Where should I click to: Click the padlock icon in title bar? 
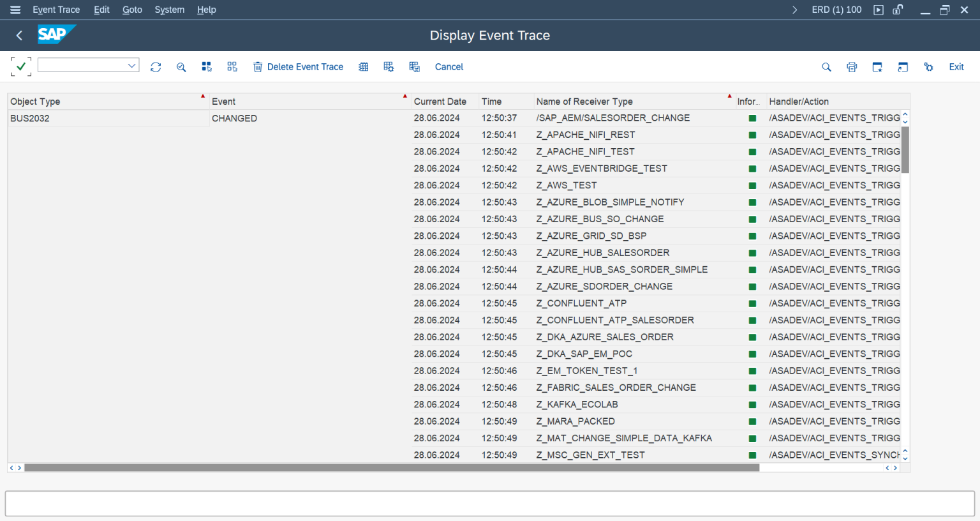coord(898,10)
